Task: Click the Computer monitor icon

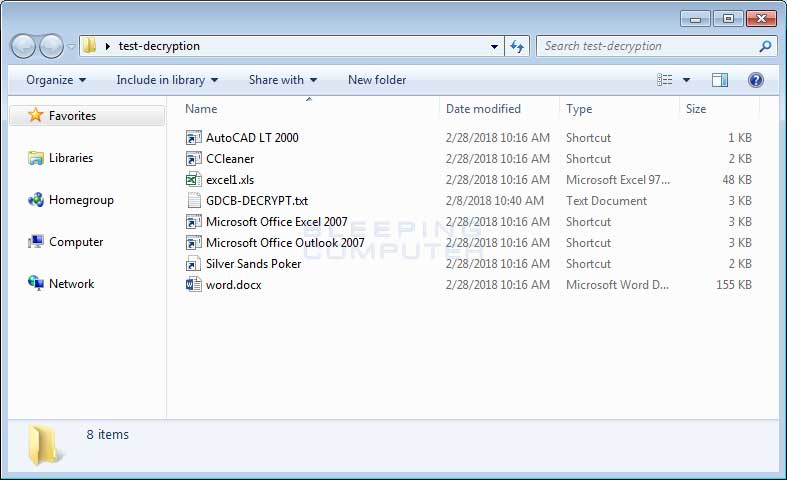Action: point(35,242)
